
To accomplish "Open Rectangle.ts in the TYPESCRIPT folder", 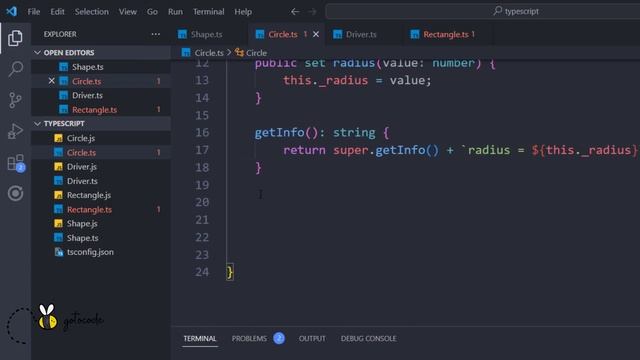I will [x=101, y=209].
